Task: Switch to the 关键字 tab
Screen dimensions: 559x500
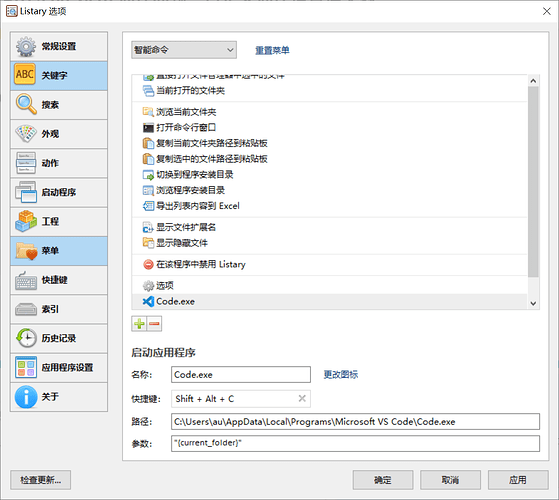Action: (x=59, y=76)
